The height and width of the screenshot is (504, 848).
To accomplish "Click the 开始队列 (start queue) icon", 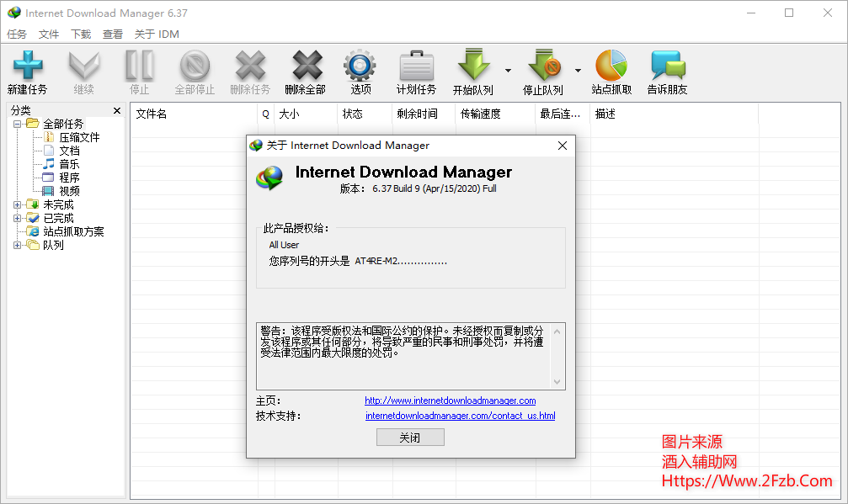I will (x=473, y=66).
